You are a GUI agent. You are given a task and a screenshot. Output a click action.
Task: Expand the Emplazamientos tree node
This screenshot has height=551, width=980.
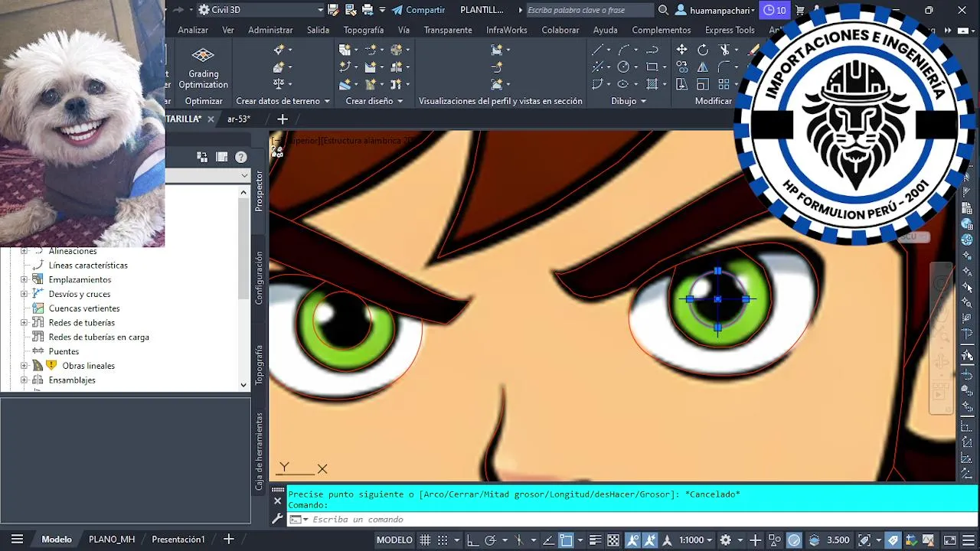[24, 280]
